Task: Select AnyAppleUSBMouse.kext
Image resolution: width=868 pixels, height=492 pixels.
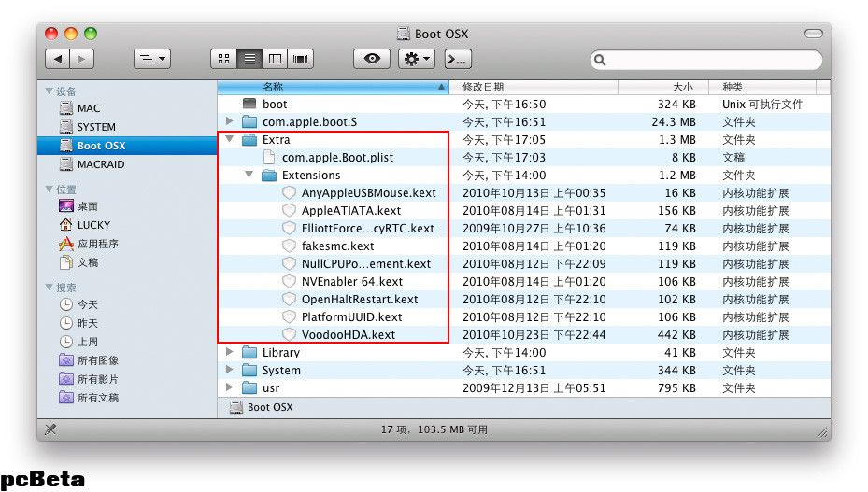Action: 523,192
